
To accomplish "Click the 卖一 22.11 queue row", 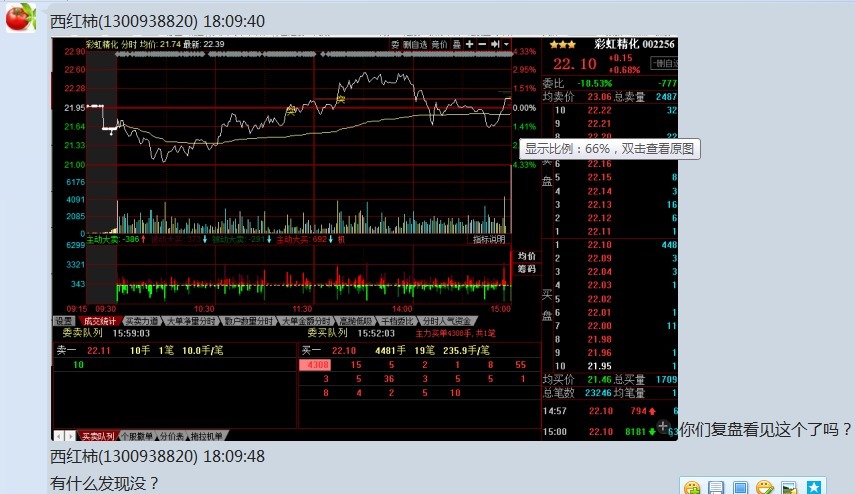I will pos(174,350).
